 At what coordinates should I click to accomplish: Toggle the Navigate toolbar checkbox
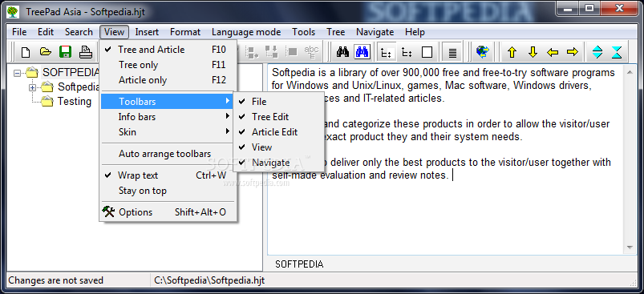tap(279, 163)
